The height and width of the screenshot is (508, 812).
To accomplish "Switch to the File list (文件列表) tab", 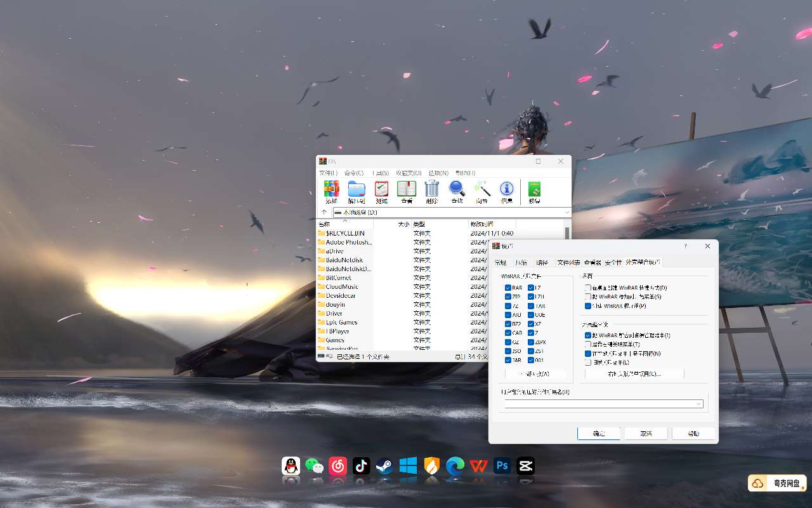I will 568,262.
